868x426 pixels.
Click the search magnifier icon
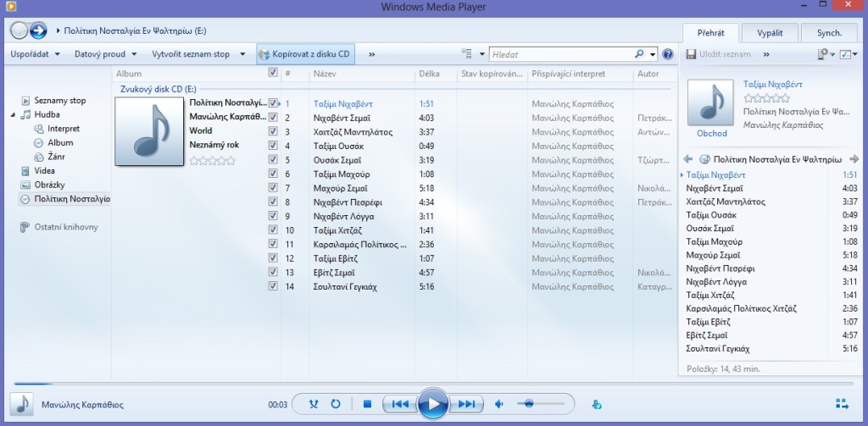pos(639,54)
